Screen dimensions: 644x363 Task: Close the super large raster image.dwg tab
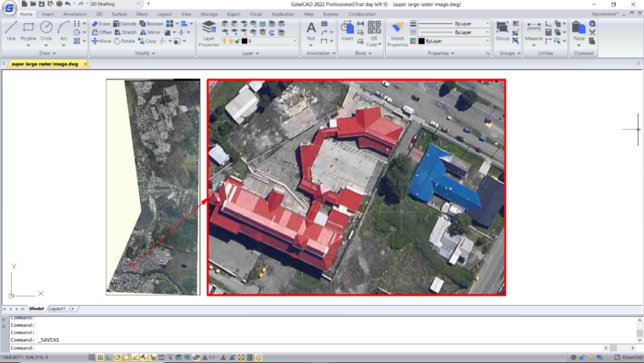click(85, 64)
